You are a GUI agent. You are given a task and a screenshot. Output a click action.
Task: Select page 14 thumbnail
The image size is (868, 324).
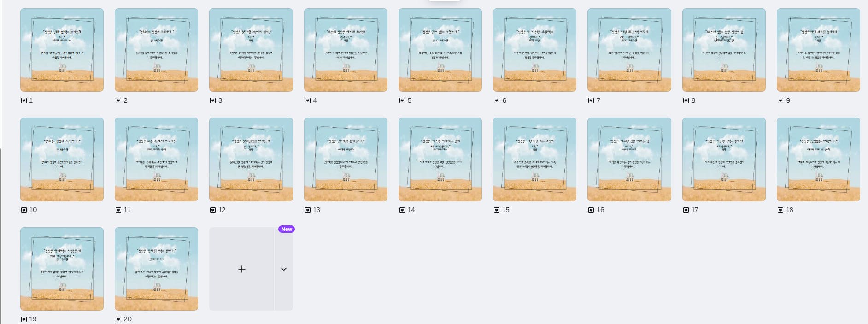coord(440,159)
